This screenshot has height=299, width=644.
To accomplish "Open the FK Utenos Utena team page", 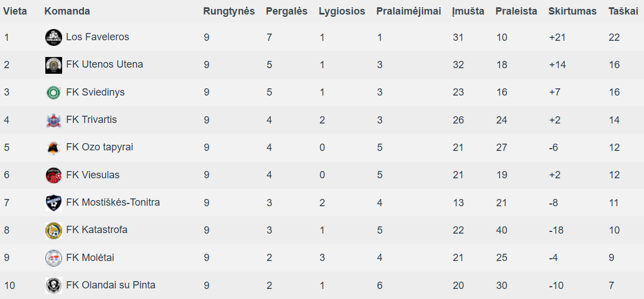I will click(104, 64).
